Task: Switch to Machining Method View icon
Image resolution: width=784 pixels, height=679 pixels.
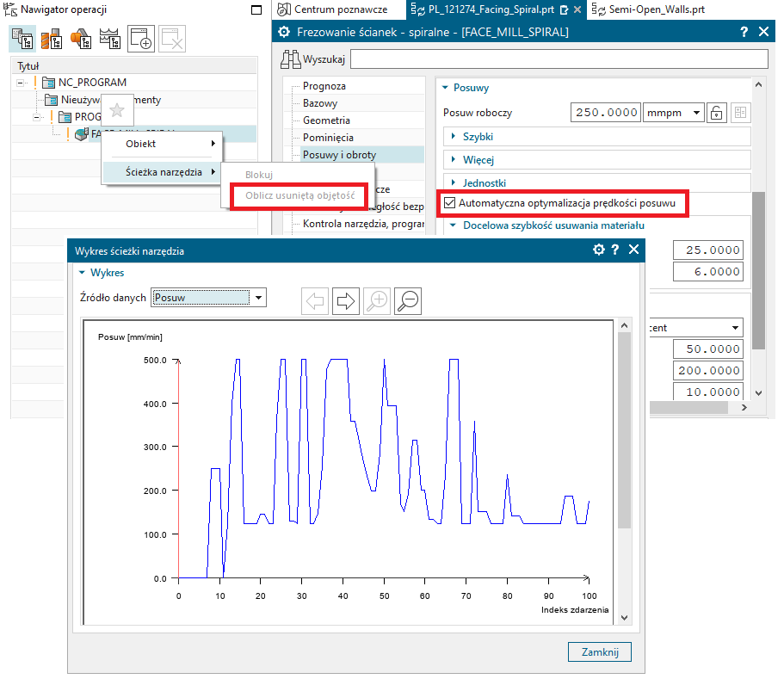Action: [x=110, y=39]
